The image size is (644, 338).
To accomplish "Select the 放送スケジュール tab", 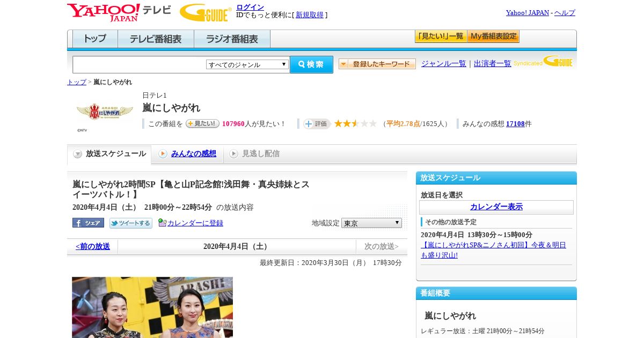I will click(x=109, y=154).
